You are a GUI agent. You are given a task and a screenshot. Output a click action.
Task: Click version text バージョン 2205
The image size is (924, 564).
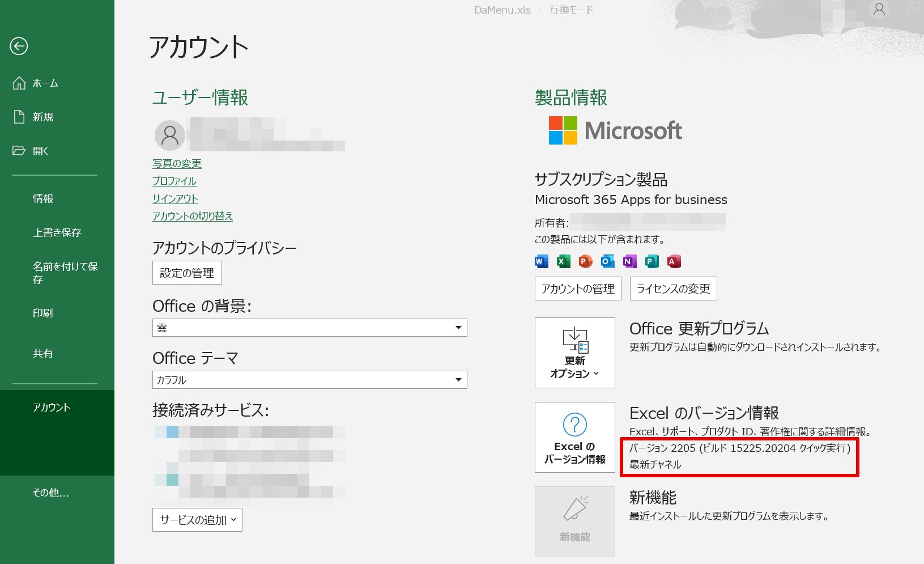(740, 448)
